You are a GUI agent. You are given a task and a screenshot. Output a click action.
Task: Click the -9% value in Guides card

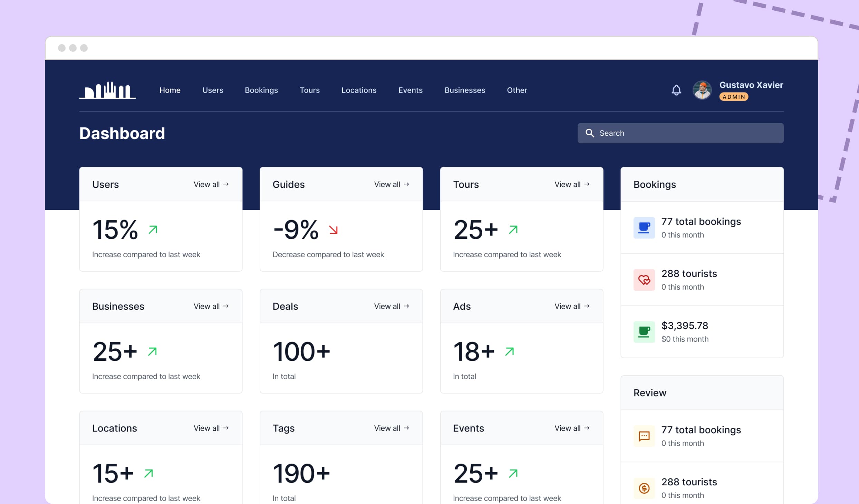click(296, 230)
